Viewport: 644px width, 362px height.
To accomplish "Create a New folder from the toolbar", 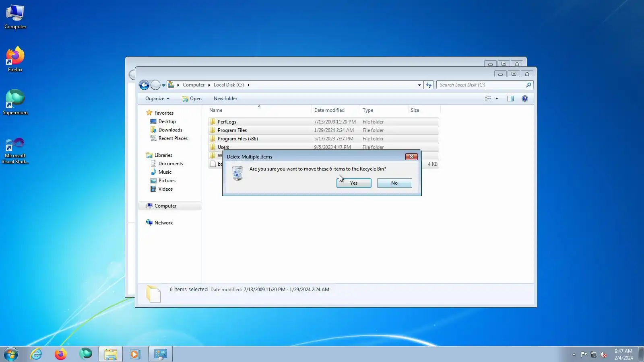I will point(225,99).
